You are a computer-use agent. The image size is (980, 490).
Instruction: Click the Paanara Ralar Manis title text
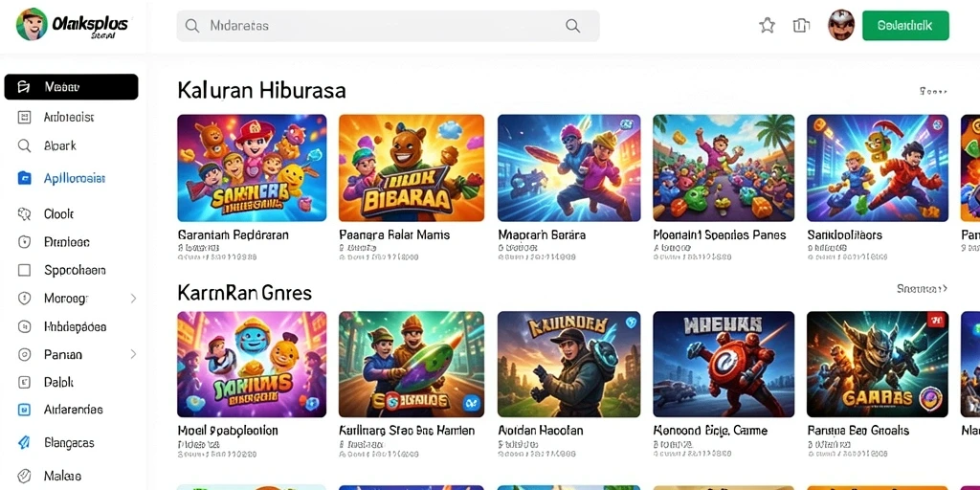point(394,235)
